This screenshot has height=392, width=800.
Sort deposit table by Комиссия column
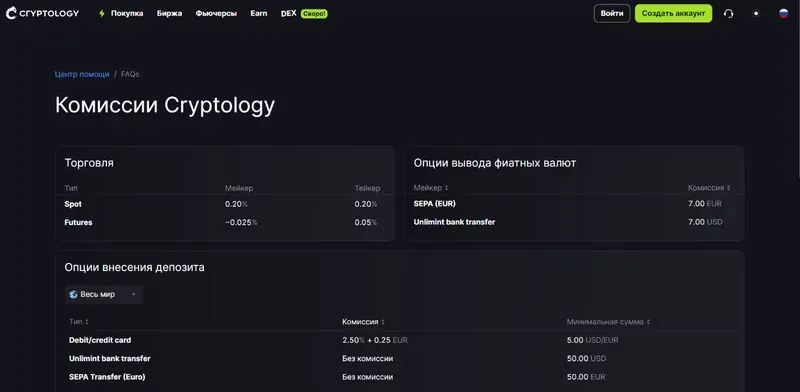click(364, 322)
